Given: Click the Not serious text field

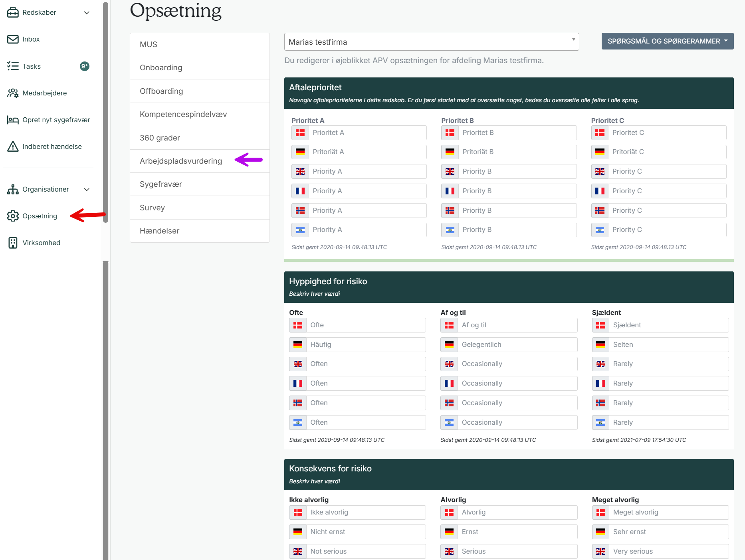Looking at the screenshot, I should click(x=366, y=551).
